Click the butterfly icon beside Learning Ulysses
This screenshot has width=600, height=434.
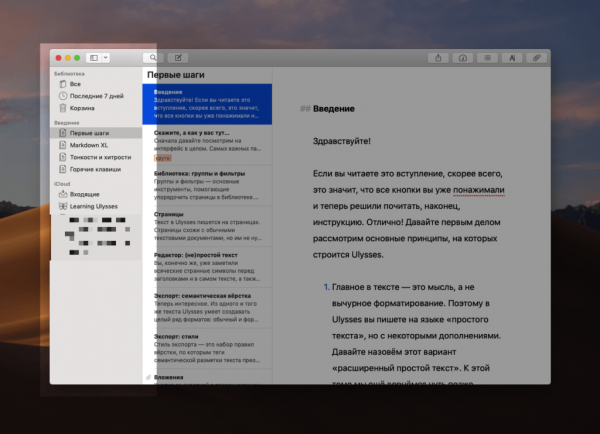[x=63, y=206]
